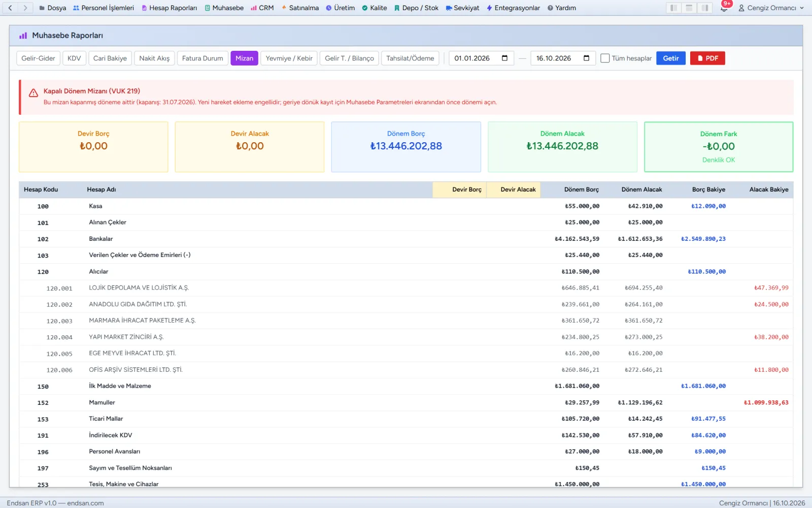Image resolution: width=812 pixels, height=508 pixels.
Task: Click the Cengiz Ormancı user avatar icon
Action: pyautogui.click(x=741, y=8)
